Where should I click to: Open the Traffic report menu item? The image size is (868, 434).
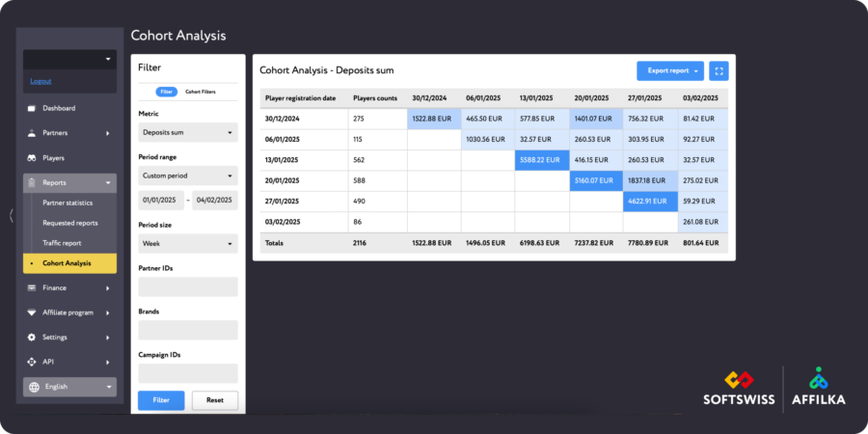63,243
